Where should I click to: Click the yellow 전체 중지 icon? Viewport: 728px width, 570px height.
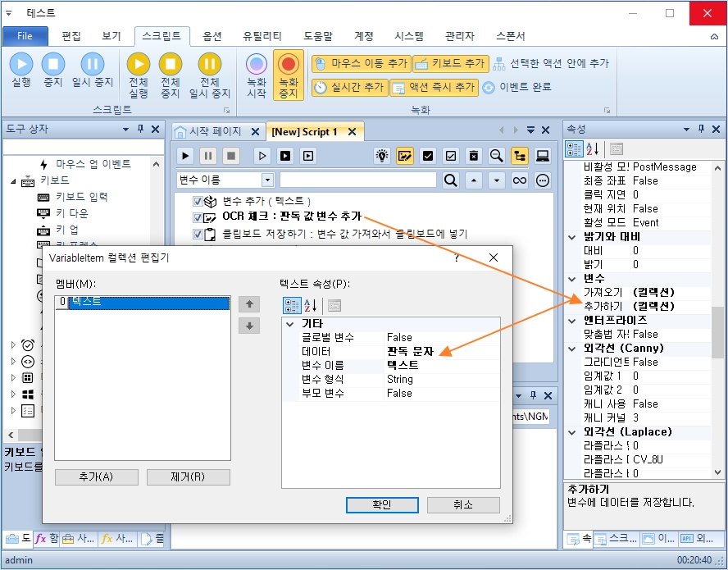point(171,64)
